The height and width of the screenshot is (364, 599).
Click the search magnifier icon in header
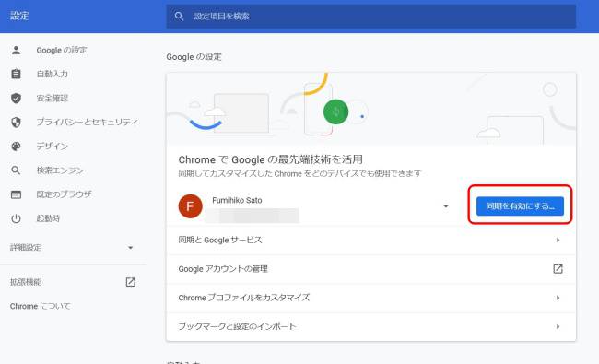tap(179, 17)
